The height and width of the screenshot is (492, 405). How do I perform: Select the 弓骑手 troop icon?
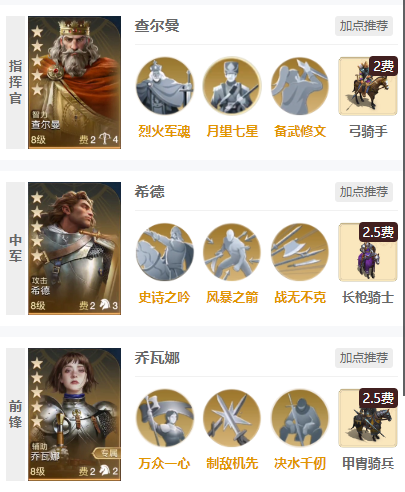[368, 86]
